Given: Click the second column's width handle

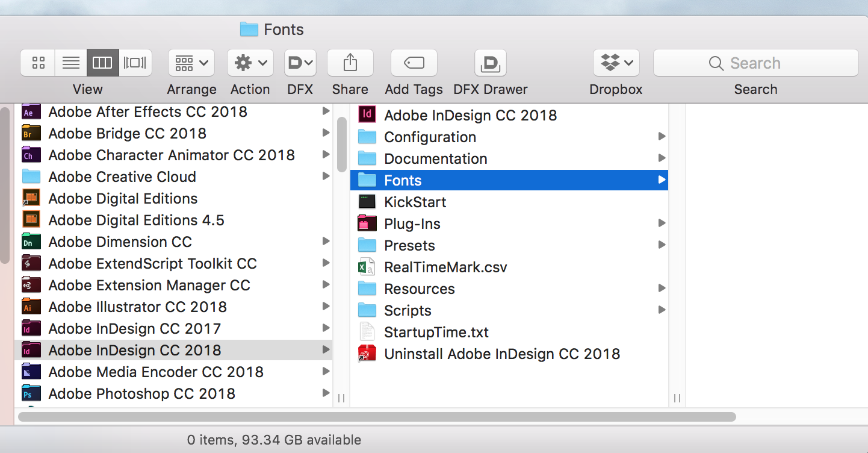Looking at the screenshot, I should 677,398.
